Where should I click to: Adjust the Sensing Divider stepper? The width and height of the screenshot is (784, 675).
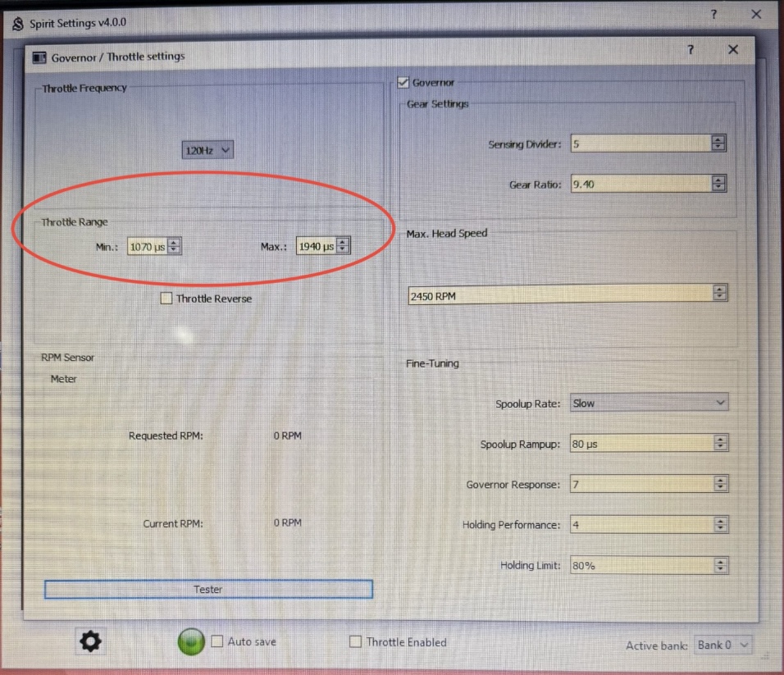click(x=718, y=144)
